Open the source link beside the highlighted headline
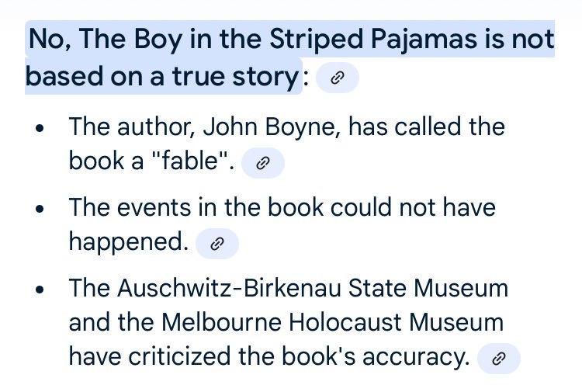 tap(338, 78)
